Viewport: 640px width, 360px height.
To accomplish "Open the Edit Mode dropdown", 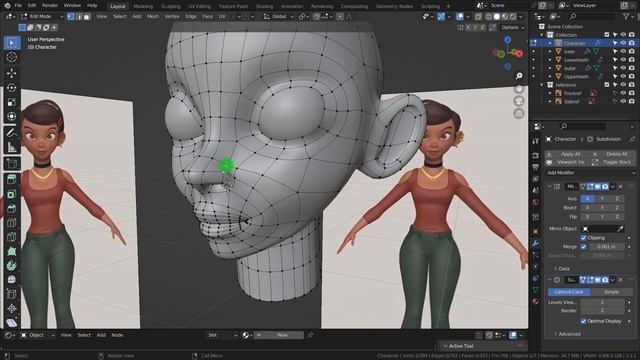I will pyautogui.click(x=42, y=17).
